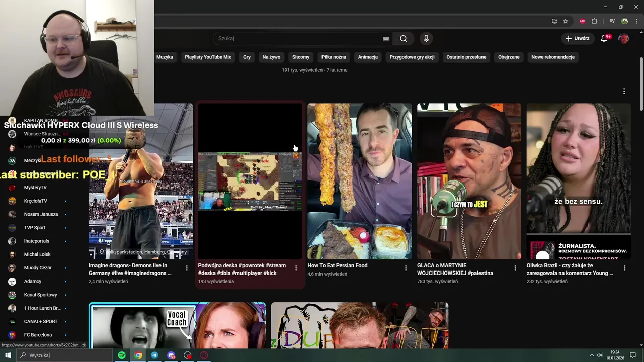Select the Playlisty YouTube Mix chip
Viewport: 644px width, 362px height.
coord(208,57)
